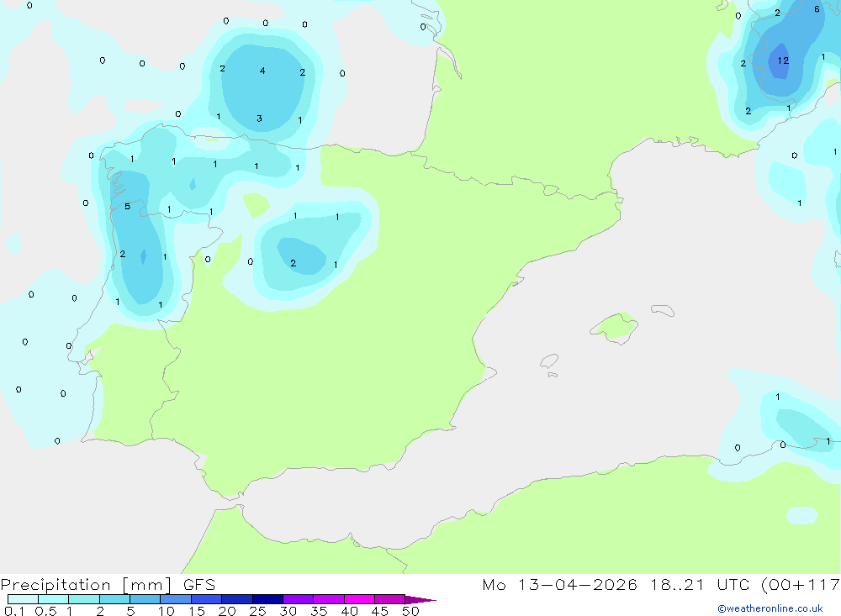The image size is (841, 616).
Task: Click the legend swatch between 25 and 30
Action: click(267, 599)
